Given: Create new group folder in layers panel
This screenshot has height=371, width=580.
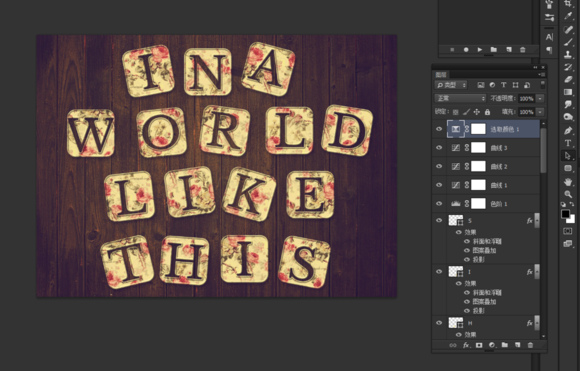Looking at the screenshot, I should coord(505,345).
